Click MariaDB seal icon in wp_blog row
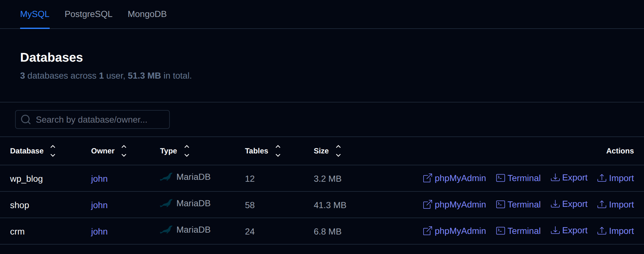The image size is (644, 254). point(166,177)
